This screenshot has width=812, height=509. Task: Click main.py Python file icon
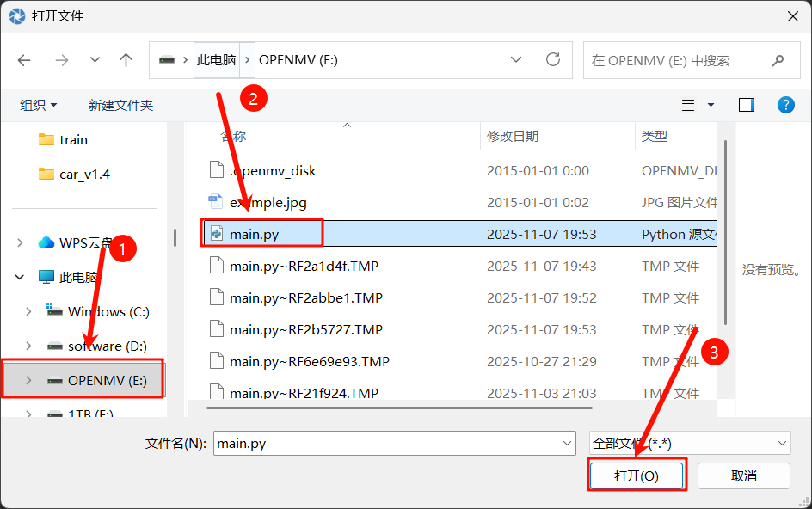[216, 234]
